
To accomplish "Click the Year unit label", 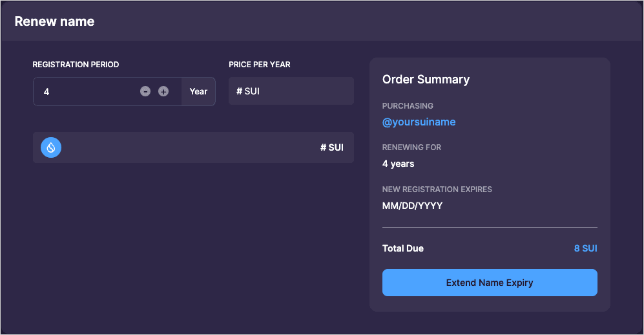I will coord(198,92).
